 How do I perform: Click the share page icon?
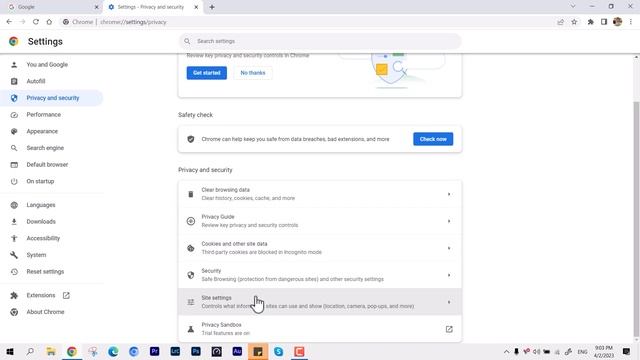tap(560, 22)
